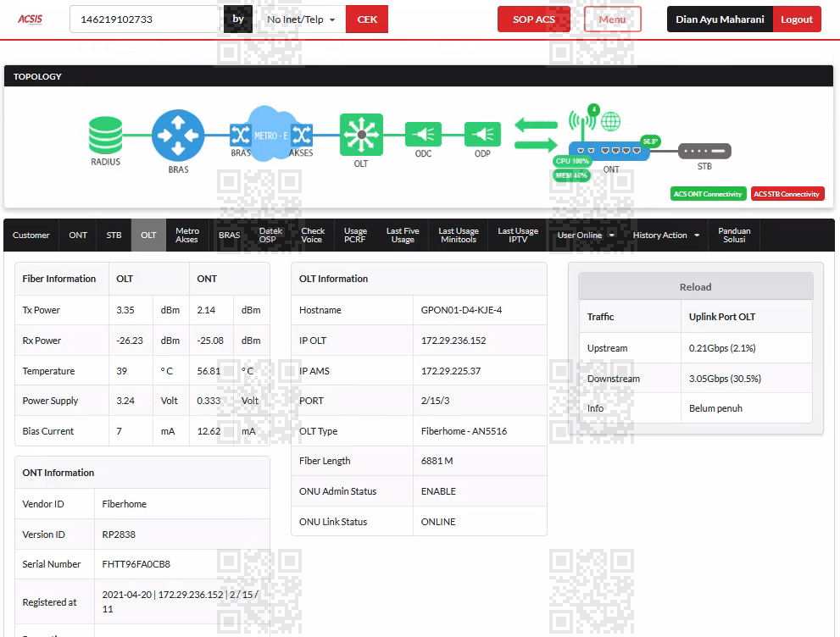Click the 'by' label button

[x=238, y=19]
